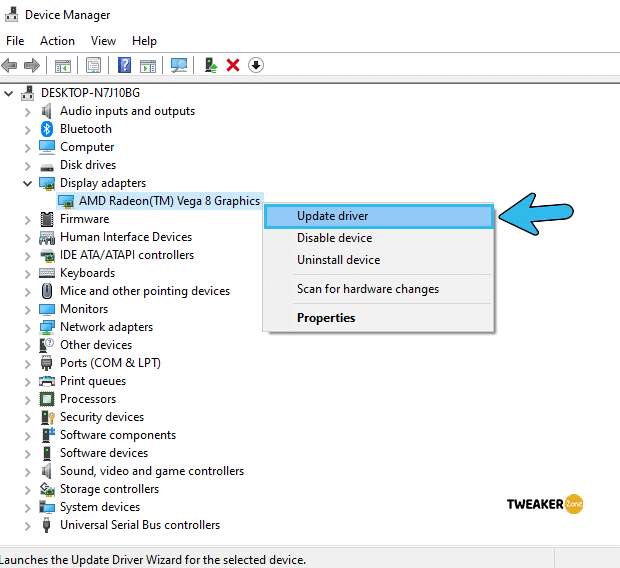The height and width of the screenshot is (568, 620).
Task: Click the red X Uninstall device icon
Action: tap(233, 65)
